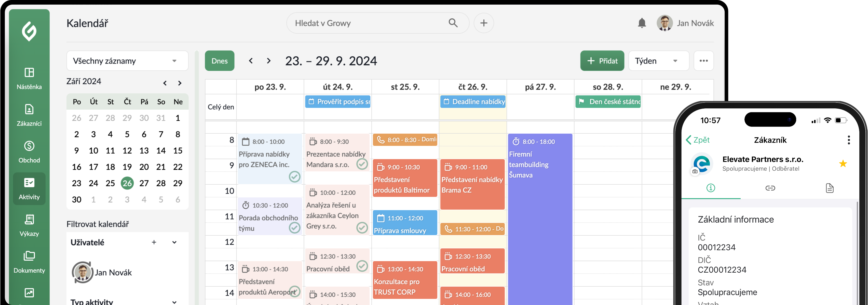The height and width of the screenshot is (305, 868).
Task: Select day 26 in the mini calendar
Action: (x=127, y=183)
